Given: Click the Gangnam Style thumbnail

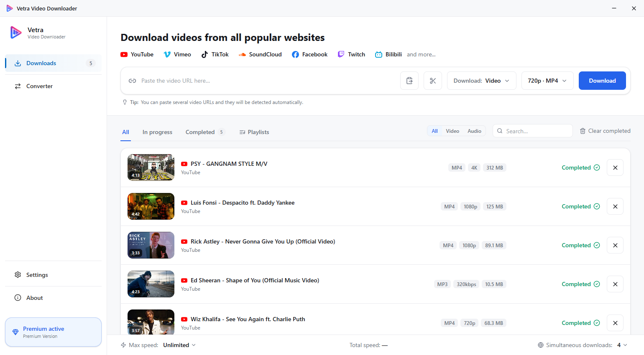Looking at the screenshot, I should pyautogui.click(x=151, y=167).
